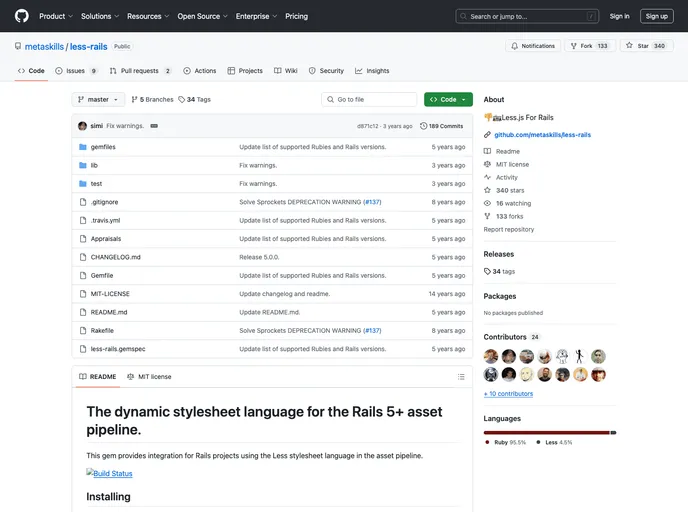Star the repository

coord(646,46)
